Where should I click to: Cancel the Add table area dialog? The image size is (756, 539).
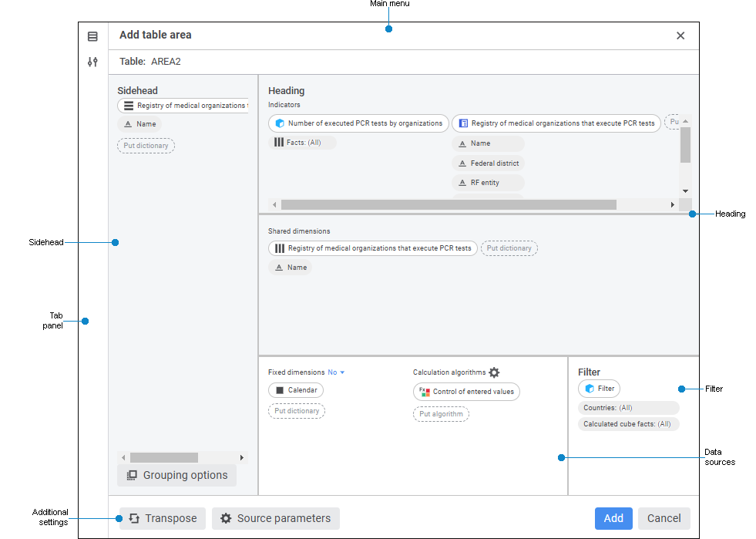coord(664,518)
